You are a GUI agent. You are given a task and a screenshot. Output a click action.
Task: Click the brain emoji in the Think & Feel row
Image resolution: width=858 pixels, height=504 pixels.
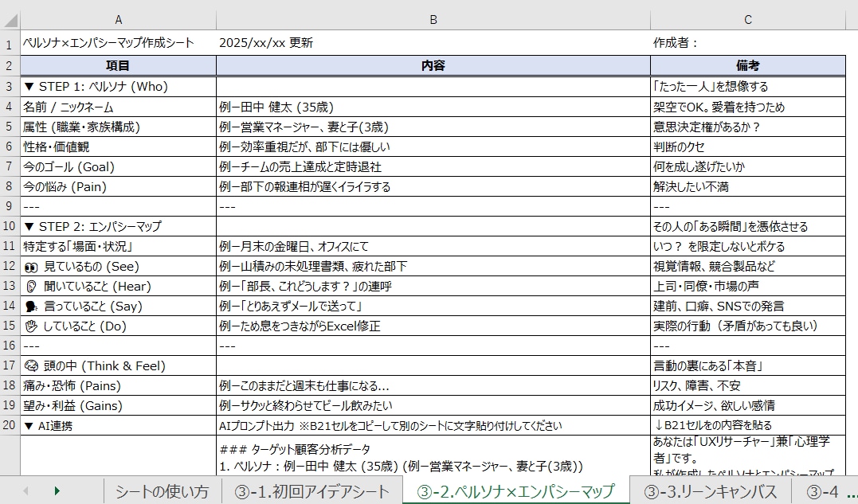pos(31,365)
